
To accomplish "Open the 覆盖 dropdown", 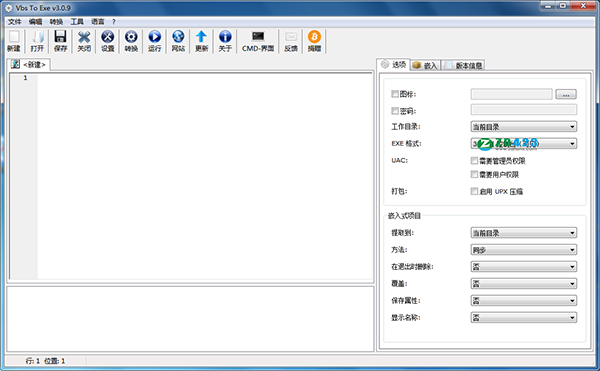I will point(523,283).
